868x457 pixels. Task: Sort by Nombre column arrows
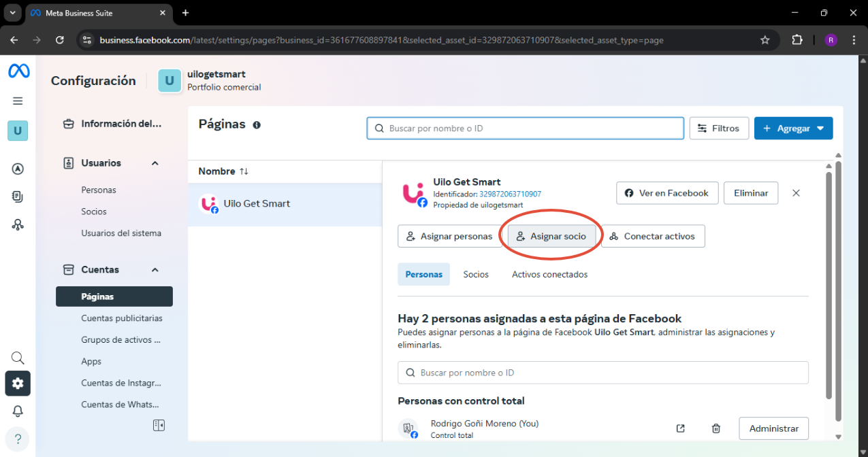244,171
